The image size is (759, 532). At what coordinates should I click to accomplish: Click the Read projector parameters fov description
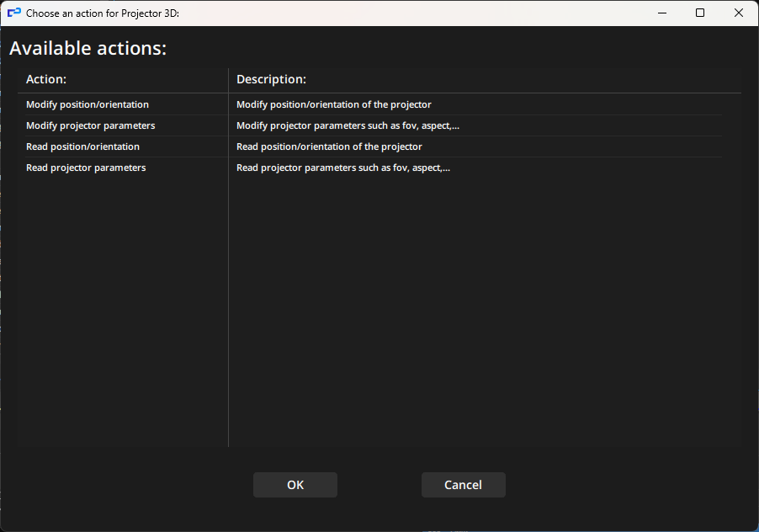tap(343, 168)
